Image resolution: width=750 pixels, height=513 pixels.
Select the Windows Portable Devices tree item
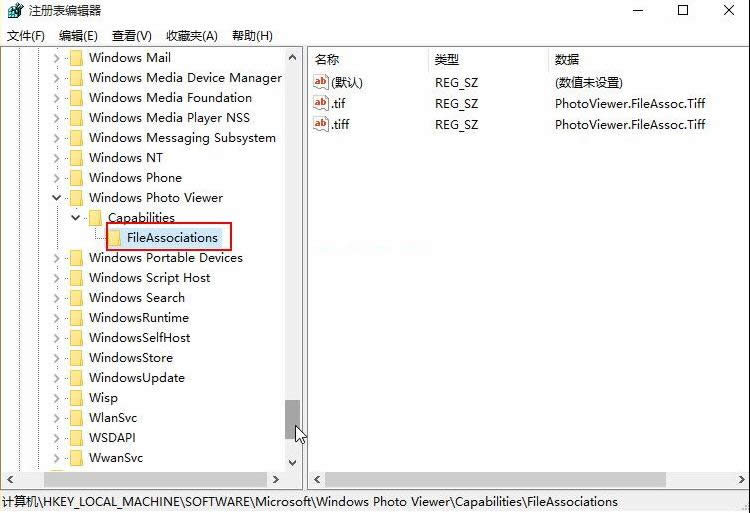tap(165, 258)
